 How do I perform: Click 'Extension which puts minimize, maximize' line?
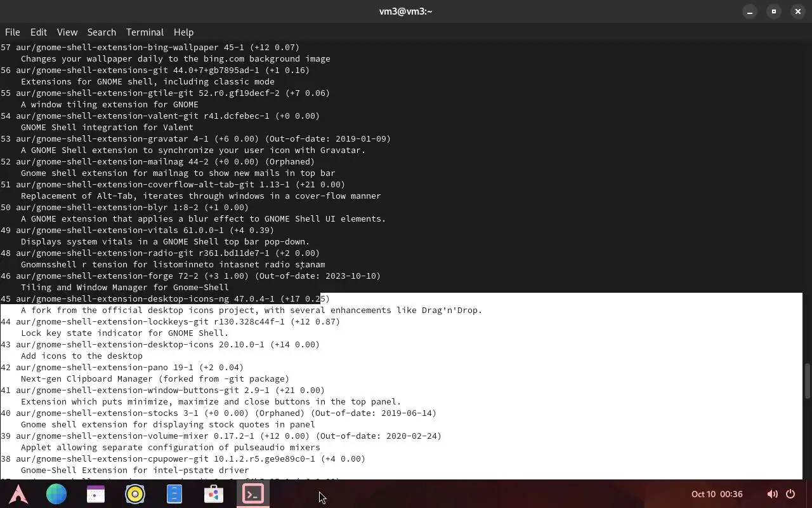click(x=211, y=402)
